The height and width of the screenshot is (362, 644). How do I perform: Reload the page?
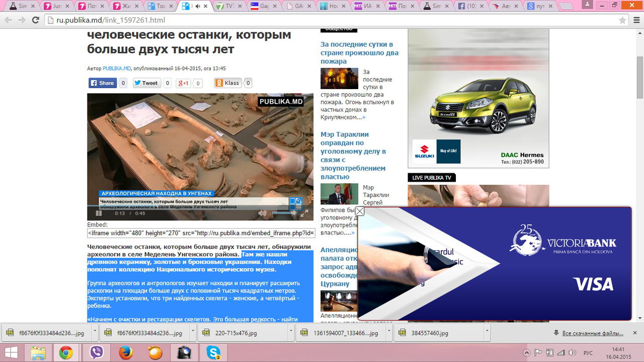click(35, 20)
